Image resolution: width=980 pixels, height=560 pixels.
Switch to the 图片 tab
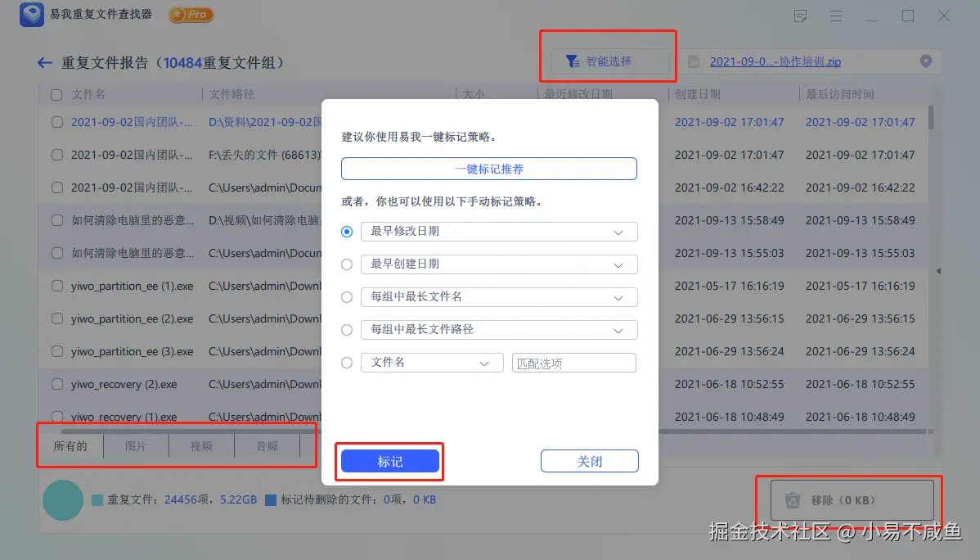point(137,446)
